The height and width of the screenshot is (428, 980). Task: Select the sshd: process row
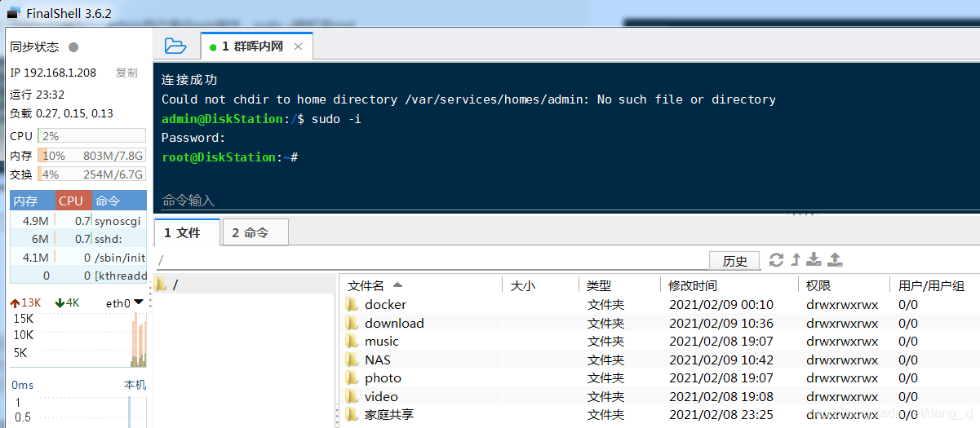click(x=78, y=239)
